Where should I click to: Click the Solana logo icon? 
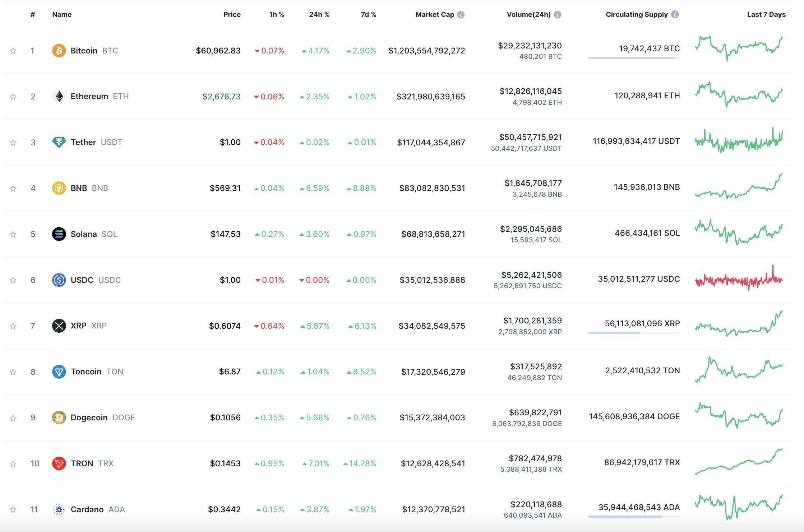pyautogui.click(x=59, y=234)
